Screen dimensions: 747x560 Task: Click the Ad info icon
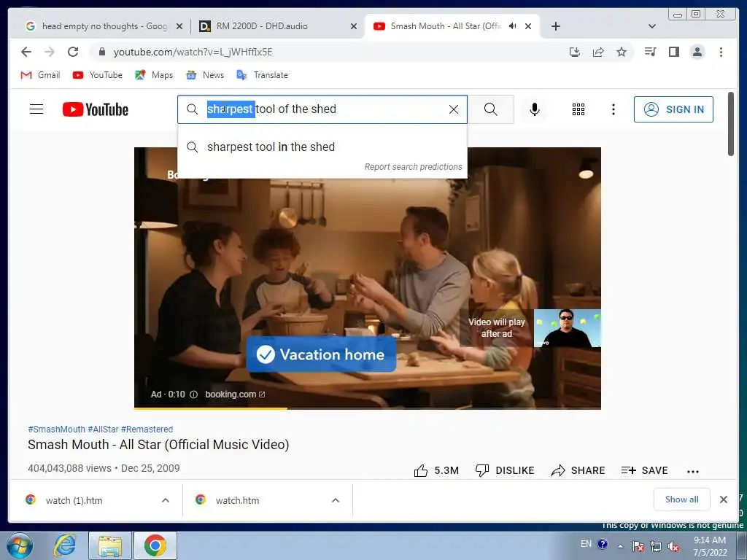pos(193,394)
